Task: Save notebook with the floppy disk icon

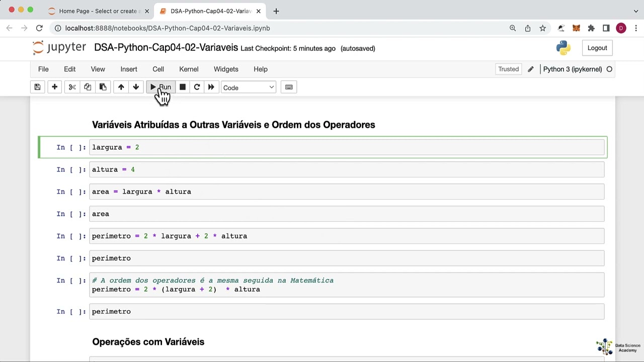Action: 37,87
